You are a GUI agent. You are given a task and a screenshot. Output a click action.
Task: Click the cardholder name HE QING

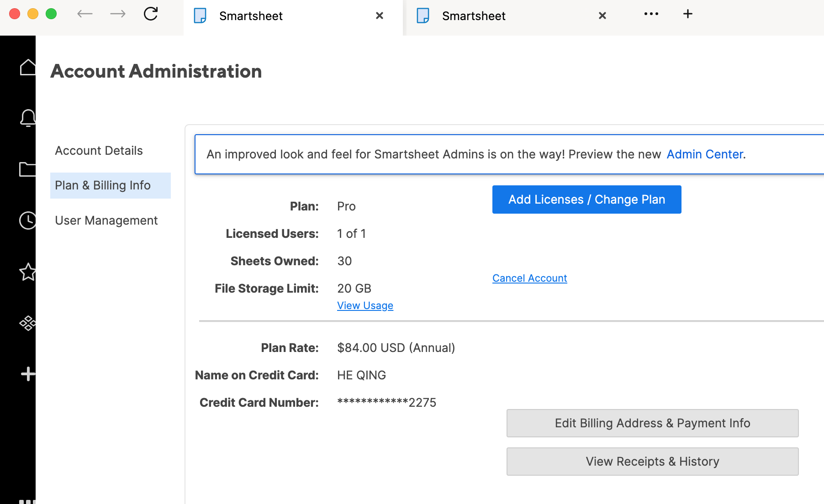361,375
